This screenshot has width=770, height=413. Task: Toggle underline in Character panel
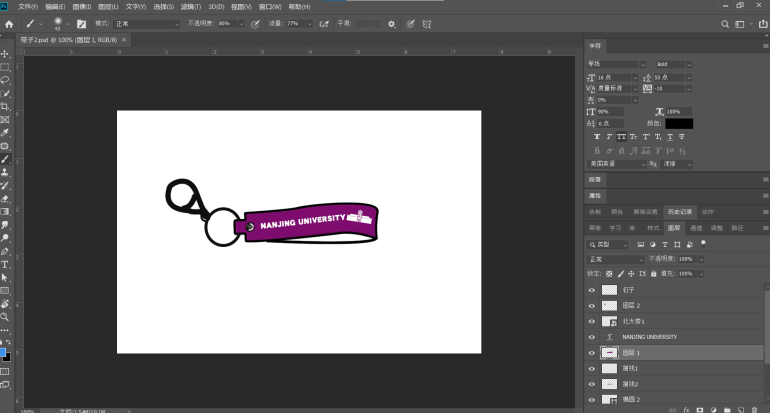click(670, 137)
